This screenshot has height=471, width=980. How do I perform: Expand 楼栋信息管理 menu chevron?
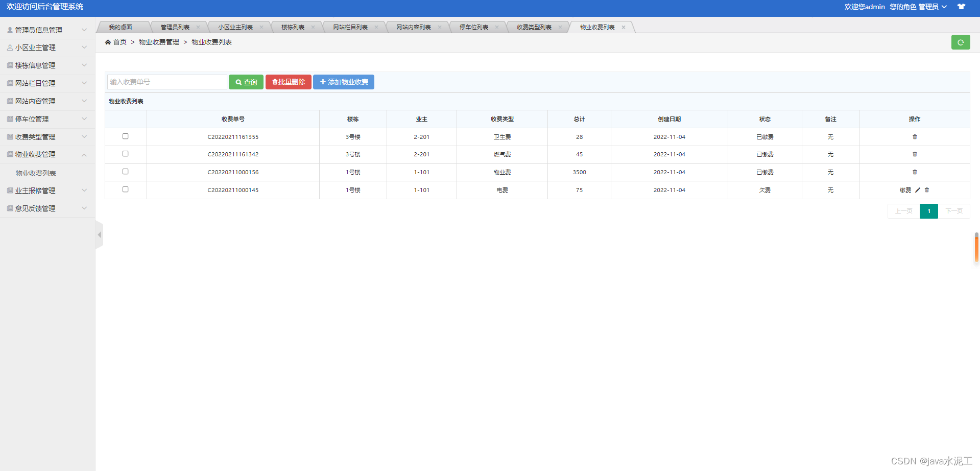point(84,65)
